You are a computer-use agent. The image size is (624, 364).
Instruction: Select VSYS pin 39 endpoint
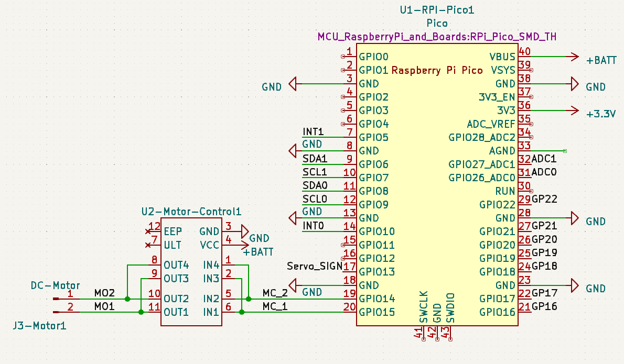click(531, 70)
